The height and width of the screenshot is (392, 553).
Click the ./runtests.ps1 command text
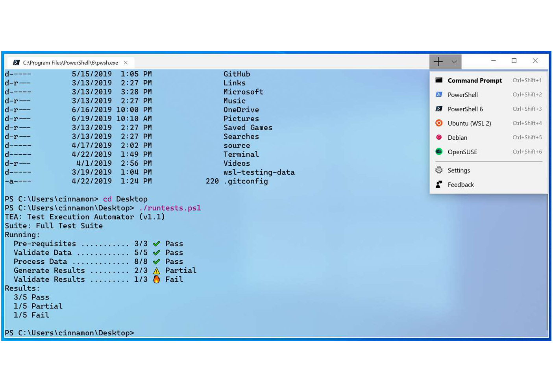(170, 208)
